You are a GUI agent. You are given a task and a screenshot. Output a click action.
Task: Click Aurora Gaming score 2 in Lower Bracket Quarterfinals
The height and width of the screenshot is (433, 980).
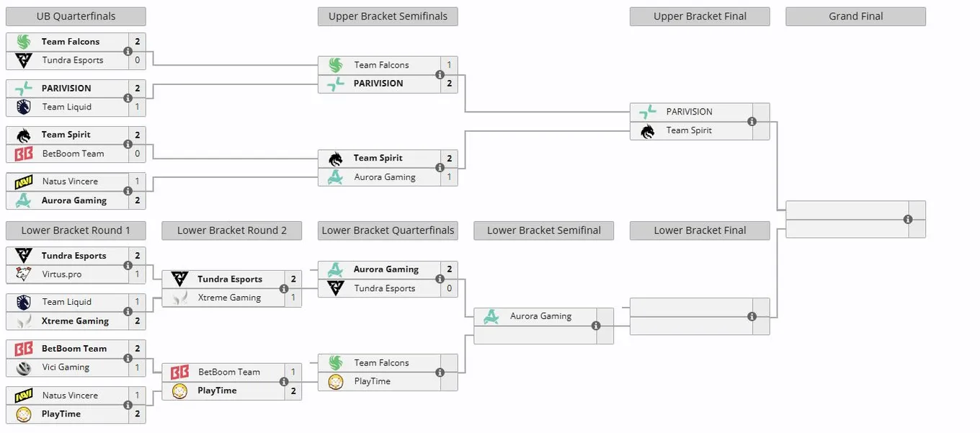(449, 269)
